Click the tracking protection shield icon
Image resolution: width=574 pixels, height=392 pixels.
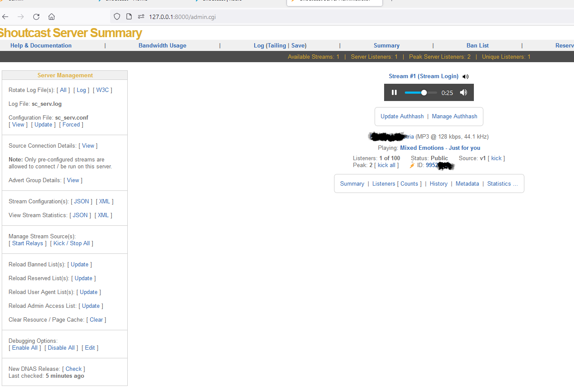[117, 16]
